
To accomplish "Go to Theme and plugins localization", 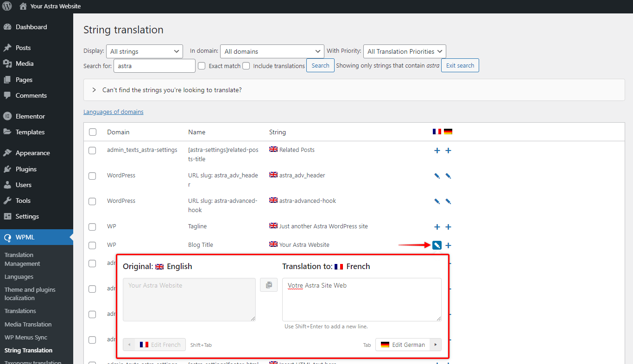I will pos(30,294).
